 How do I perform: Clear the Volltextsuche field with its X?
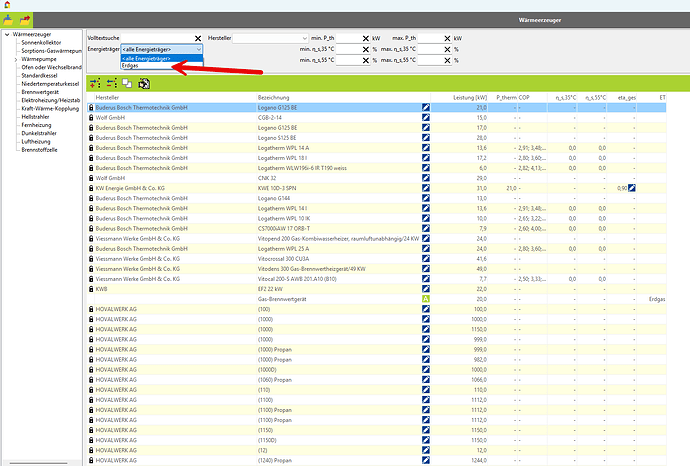click(198, 39)
